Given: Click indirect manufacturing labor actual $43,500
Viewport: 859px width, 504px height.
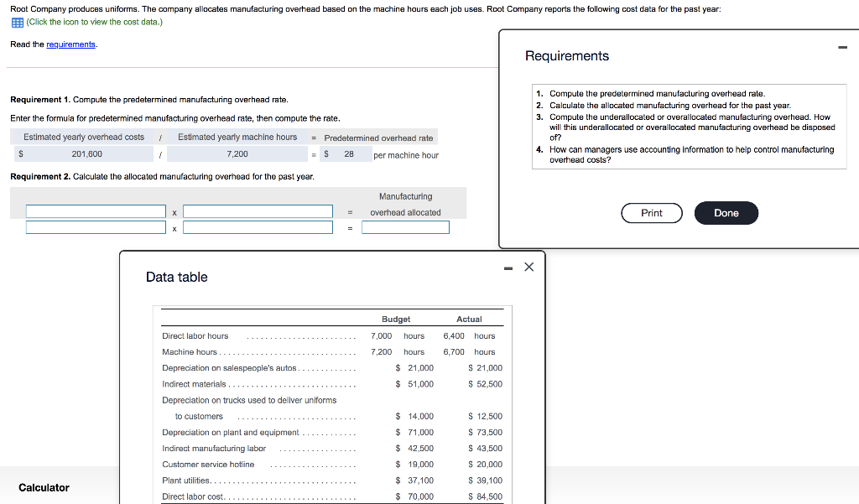Looking at the screenshot, I should tap(485, 448).
